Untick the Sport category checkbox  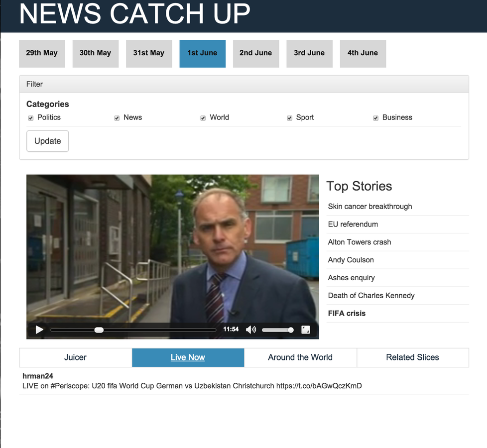(x=289, y=118)
